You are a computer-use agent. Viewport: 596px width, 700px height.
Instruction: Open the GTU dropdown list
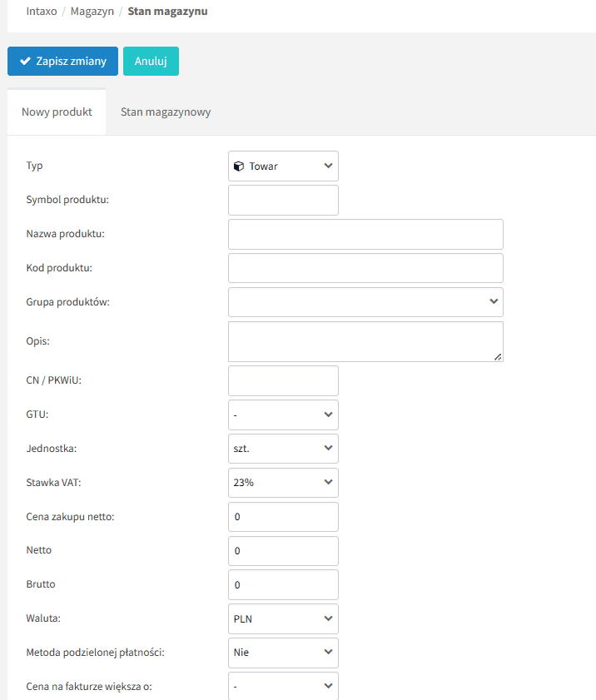coord(283,415)
